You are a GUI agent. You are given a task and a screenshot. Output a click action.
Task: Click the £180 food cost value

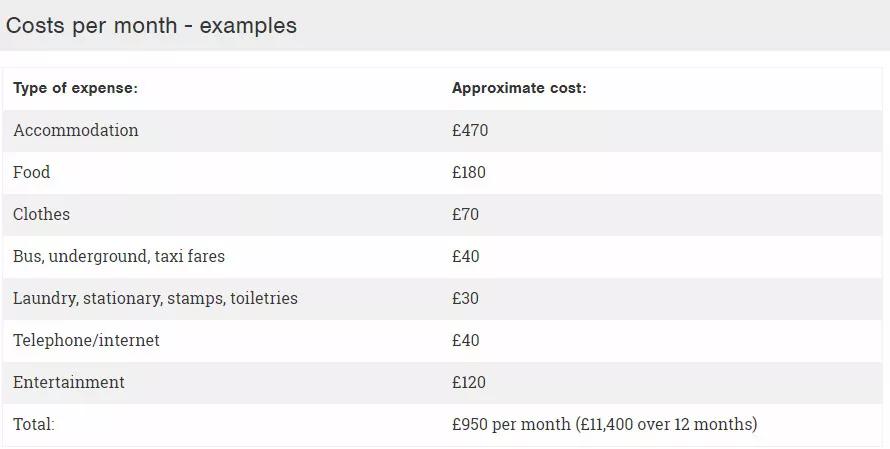point(469,172)
